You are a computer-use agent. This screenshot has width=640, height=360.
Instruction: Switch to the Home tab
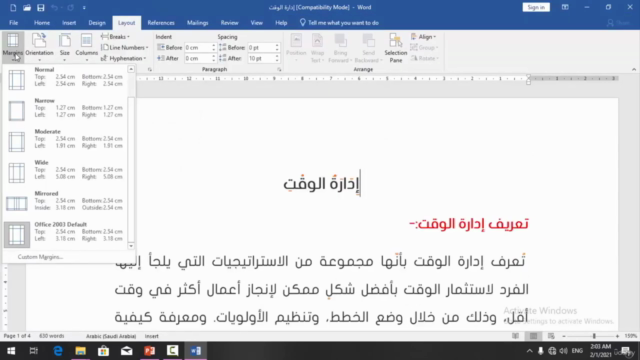[42, 23]
